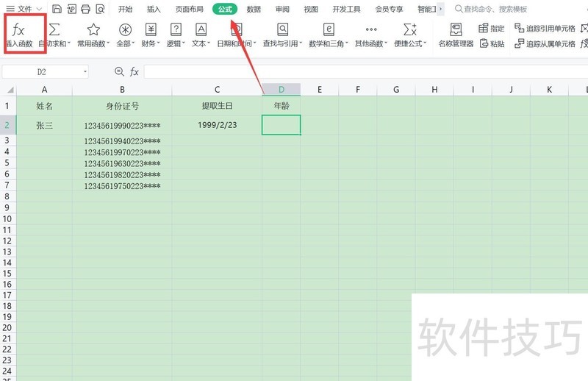Select column D header
The height and width of the screenshot is (381, 588).
point(282,90)
